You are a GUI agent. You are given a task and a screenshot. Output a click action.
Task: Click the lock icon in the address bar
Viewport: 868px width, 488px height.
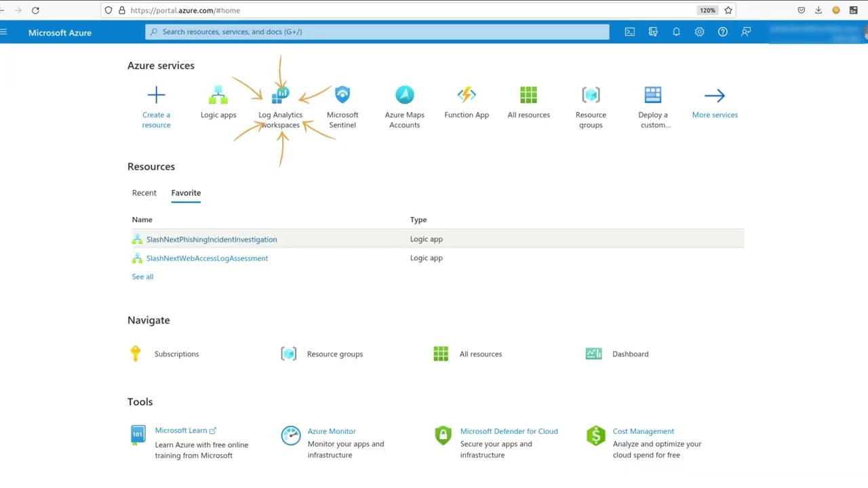coord(122,10)
